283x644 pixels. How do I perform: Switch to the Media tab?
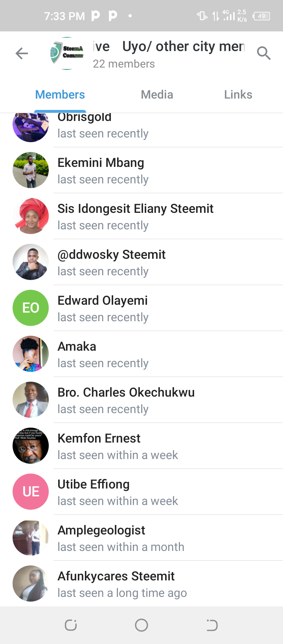click(157, 95)
